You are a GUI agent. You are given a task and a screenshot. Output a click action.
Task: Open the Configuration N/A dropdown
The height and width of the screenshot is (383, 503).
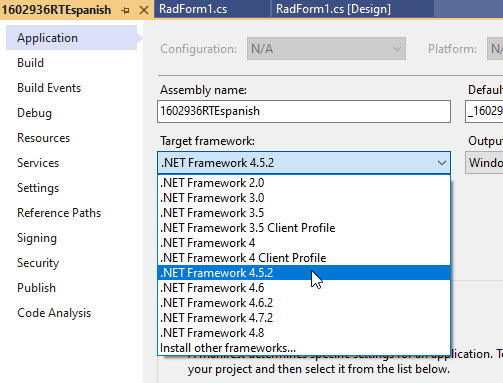coord(326,49)
